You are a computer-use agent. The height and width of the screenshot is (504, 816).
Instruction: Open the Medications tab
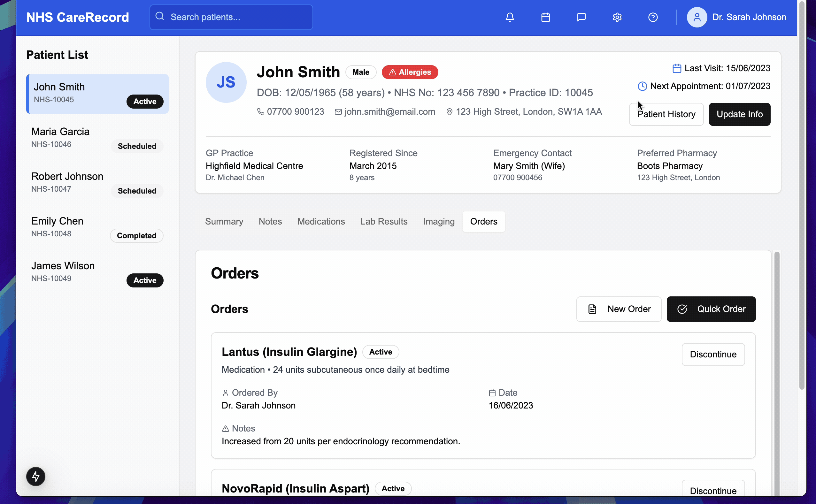(x=321, y=221)
